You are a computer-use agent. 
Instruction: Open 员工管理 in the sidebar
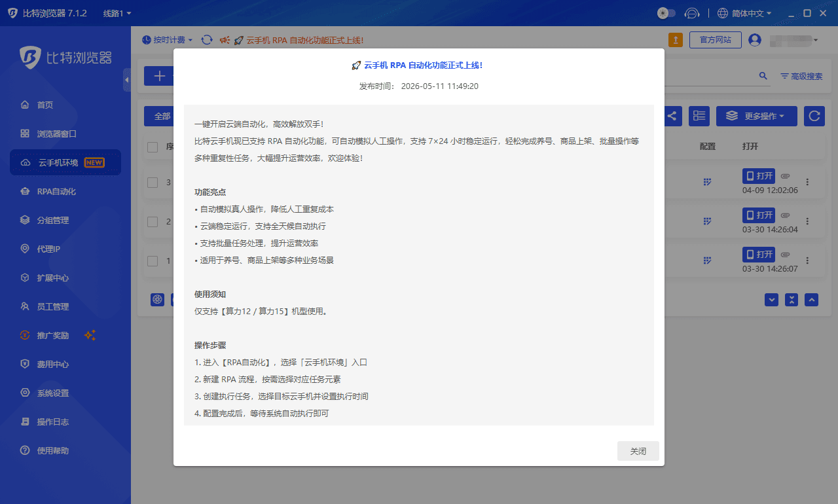click(65, 306)
